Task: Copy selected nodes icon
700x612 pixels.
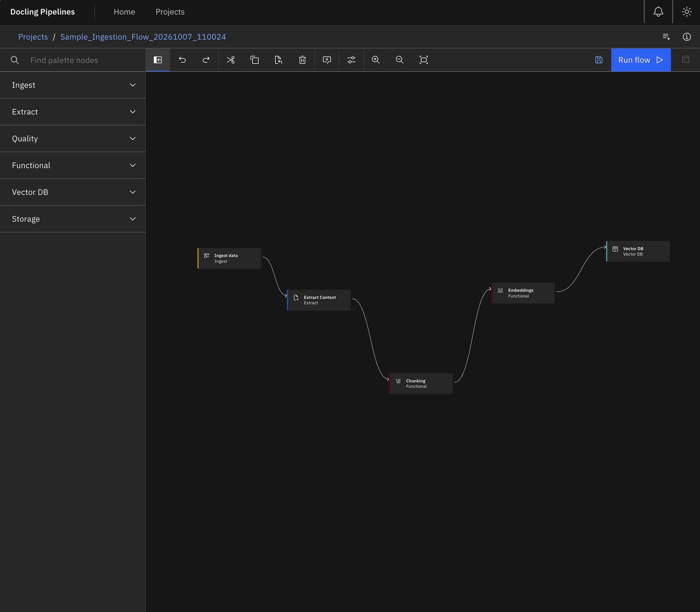Action: (x=255, y=60)
